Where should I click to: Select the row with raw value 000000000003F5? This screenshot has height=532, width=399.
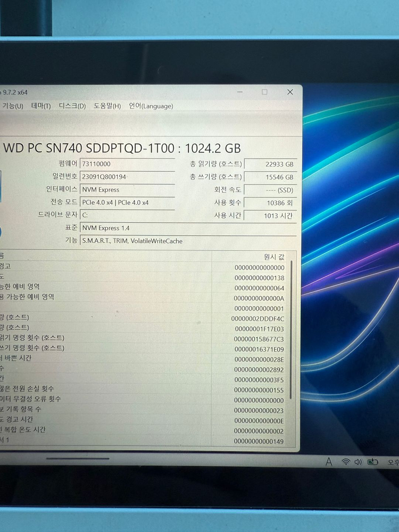(x=144, y=380)
